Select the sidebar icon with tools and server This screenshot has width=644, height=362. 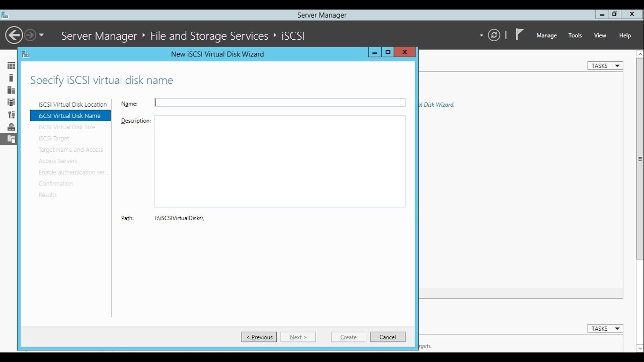click(x=11, y=115)
